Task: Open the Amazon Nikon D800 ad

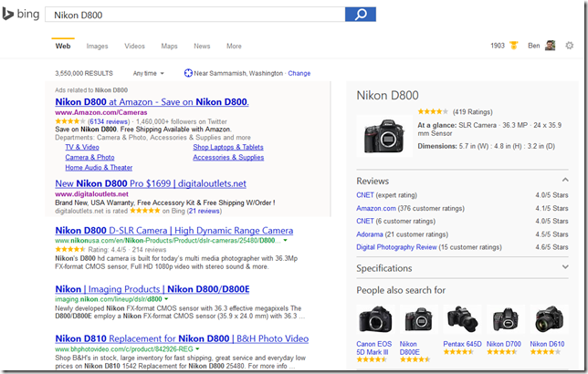Action: point(152,102)
